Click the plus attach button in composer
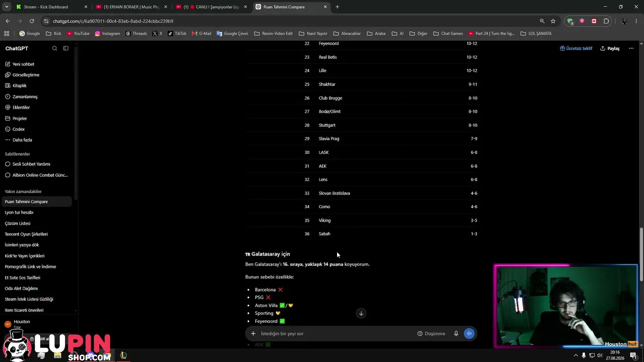This screenshot has width=644, height=362. [253, 333]
